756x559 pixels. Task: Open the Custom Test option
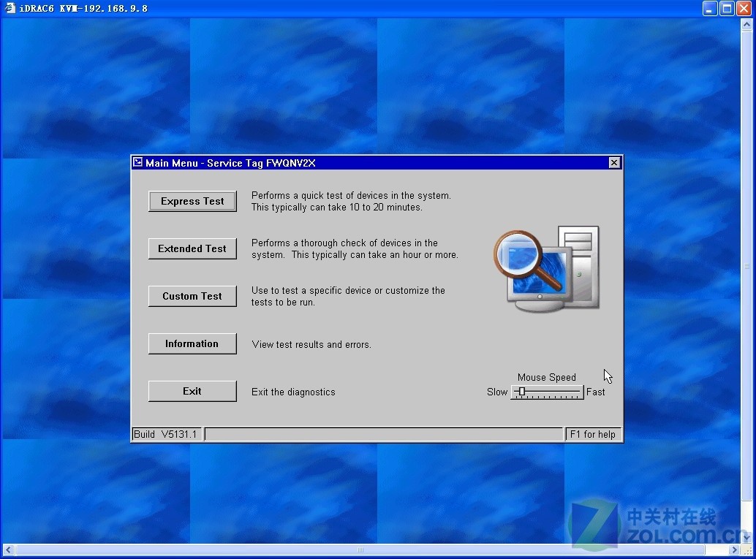click(192, 297)
